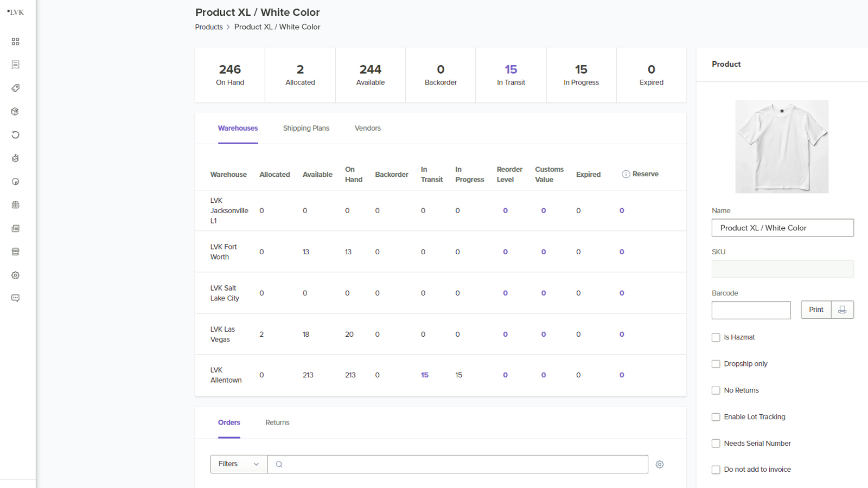The height and width of the screenshot is (488, 868).
Task: Click the Print barcode button
Action: click(x=816, y=310)
